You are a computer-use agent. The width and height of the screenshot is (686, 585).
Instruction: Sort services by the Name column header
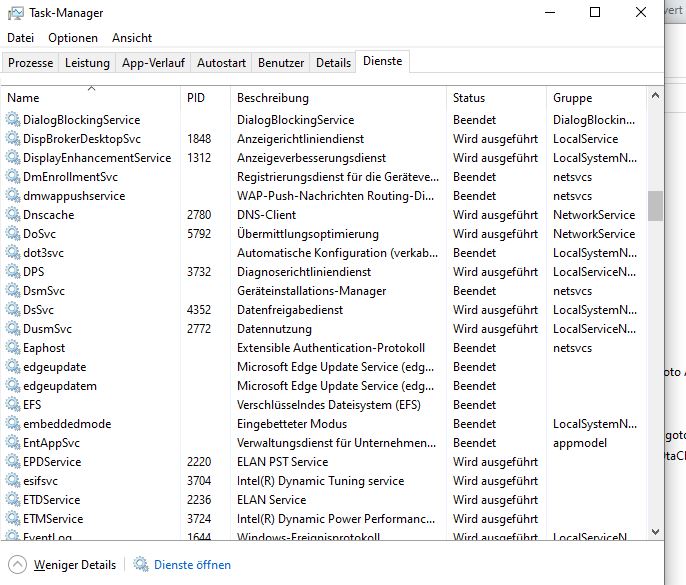click(x=91, y=98)
